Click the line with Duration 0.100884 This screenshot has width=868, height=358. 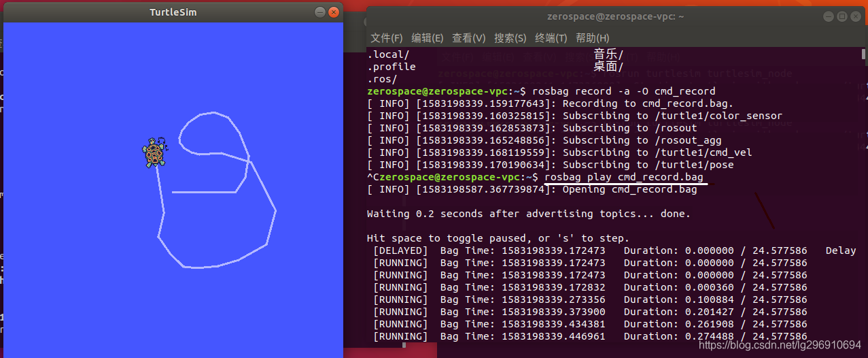pos(590,299)
